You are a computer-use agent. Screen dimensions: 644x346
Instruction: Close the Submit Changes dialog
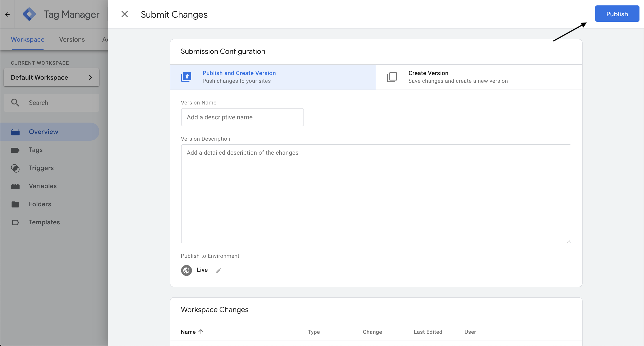(124, 14)
